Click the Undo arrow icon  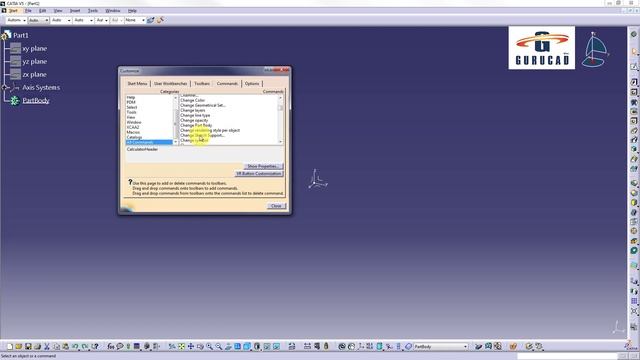tap(75, 347)
